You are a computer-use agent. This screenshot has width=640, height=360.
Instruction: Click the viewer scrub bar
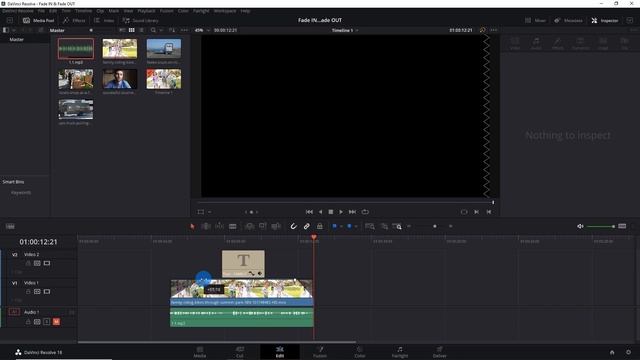345,202
